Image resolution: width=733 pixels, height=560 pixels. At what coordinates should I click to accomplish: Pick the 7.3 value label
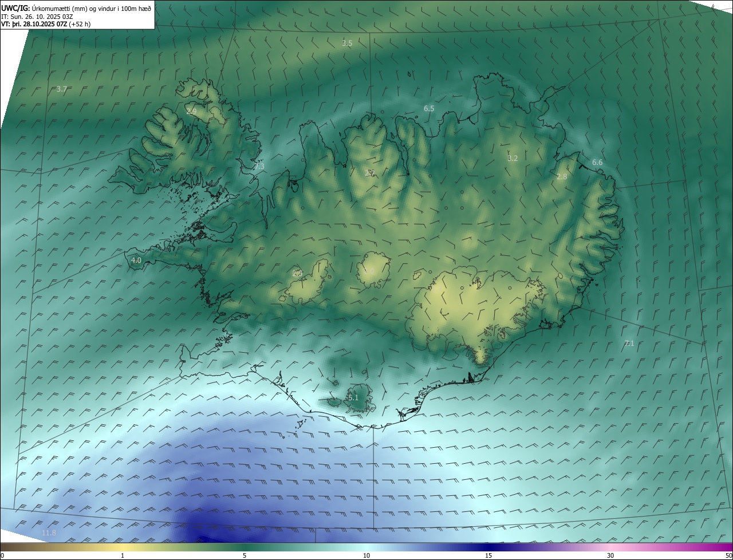pos(259,167)
